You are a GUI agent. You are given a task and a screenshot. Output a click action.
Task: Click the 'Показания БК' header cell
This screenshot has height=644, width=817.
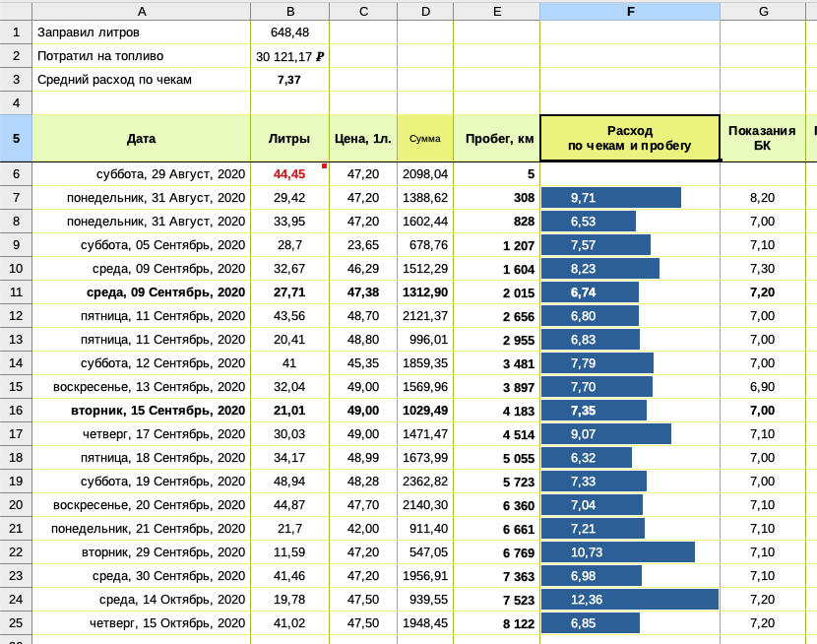(762, 138)
